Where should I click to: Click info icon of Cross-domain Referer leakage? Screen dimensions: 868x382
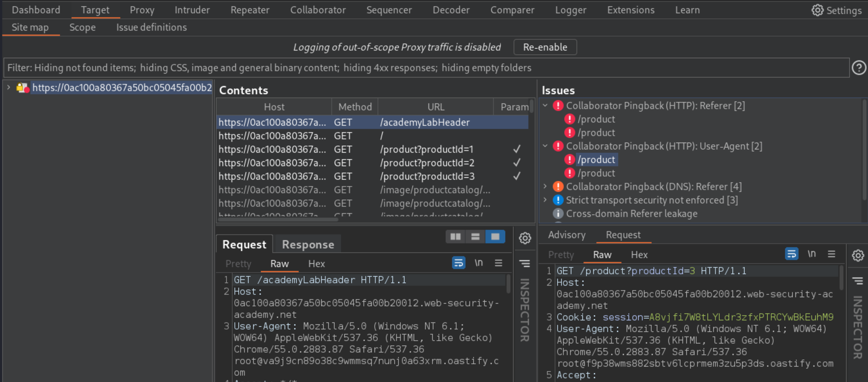(x=558, y=214)
